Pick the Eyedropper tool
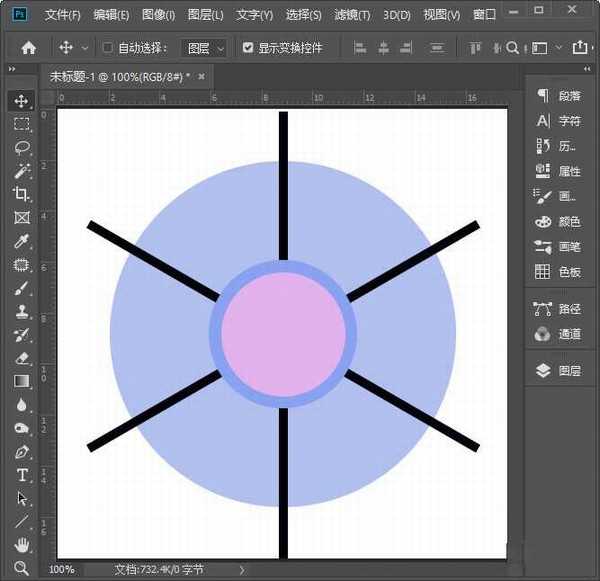This screenshot has height=581, width=600. [21, 242]
